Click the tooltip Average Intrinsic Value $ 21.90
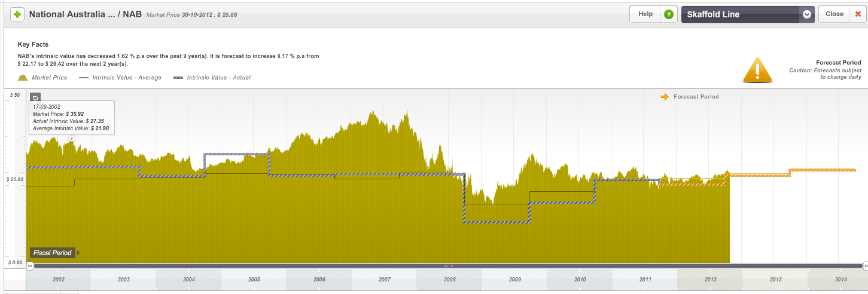 tap(70, 128)
